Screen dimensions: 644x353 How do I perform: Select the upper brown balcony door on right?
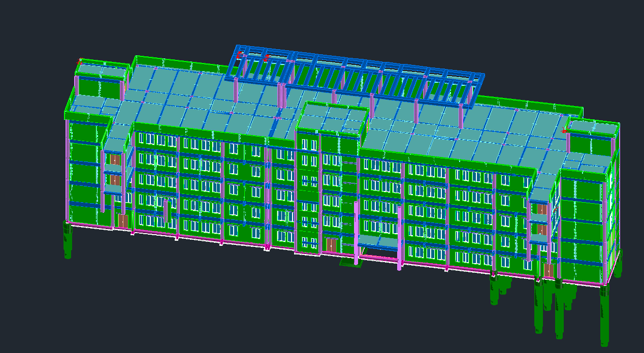click(542, 209)
